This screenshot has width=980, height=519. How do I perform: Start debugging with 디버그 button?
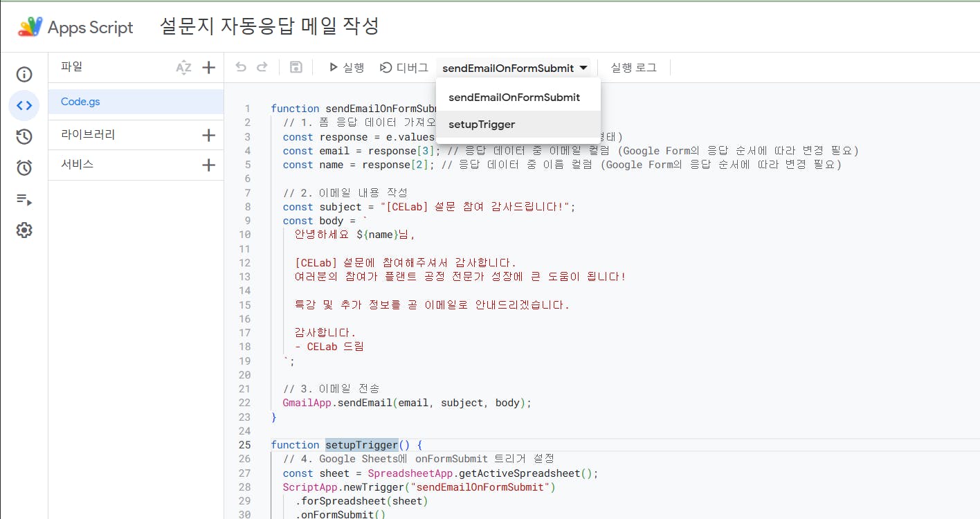(x=404, y=67)
